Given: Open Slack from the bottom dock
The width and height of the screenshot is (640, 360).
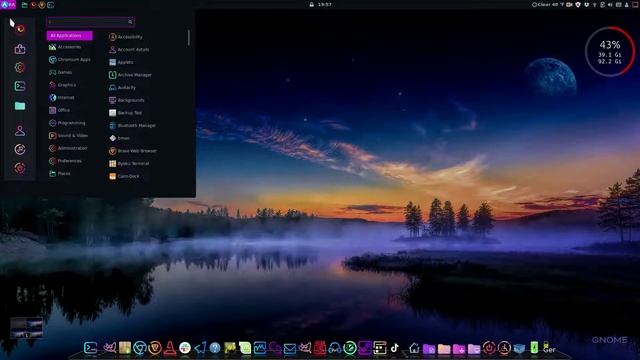Looking at the screenshot, I should coord(185,348).
